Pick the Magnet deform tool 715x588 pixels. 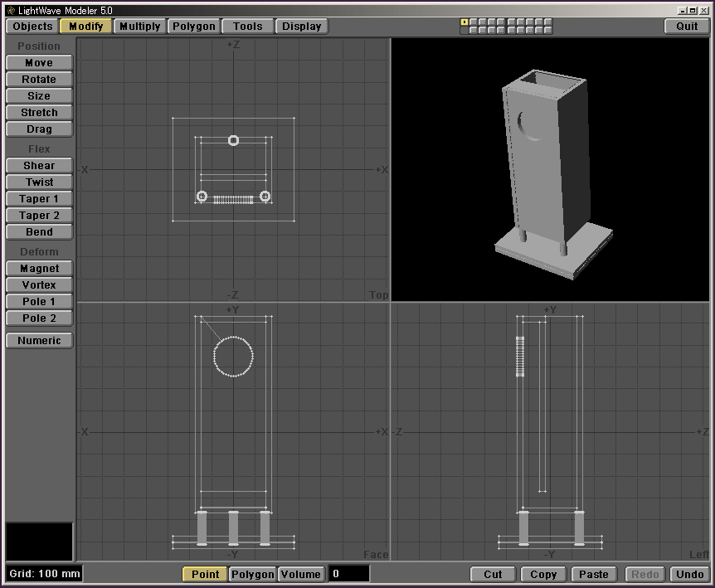point(39,269)
